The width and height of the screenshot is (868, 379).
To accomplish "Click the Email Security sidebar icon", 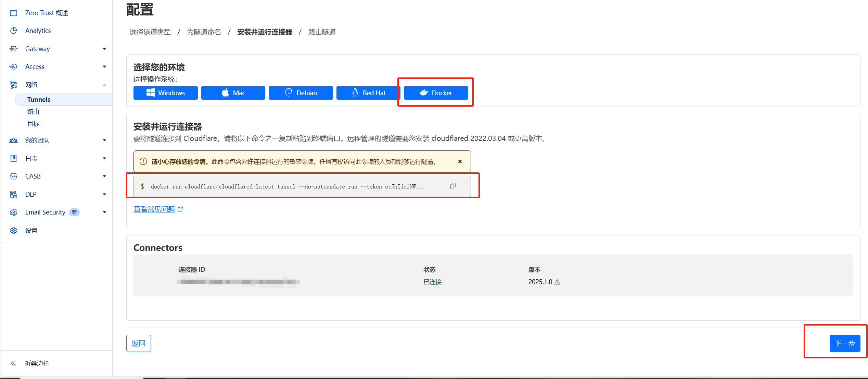I will click(x=13, y=212).
